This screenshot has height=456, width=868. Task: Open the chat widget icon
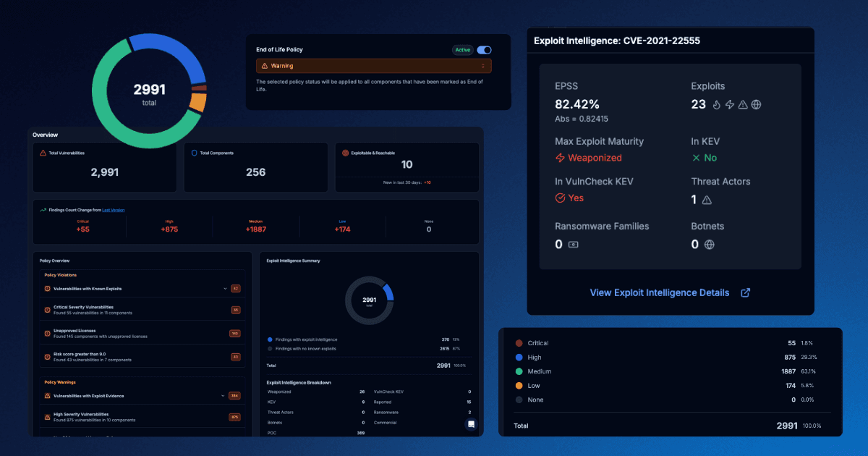point(471,424)
